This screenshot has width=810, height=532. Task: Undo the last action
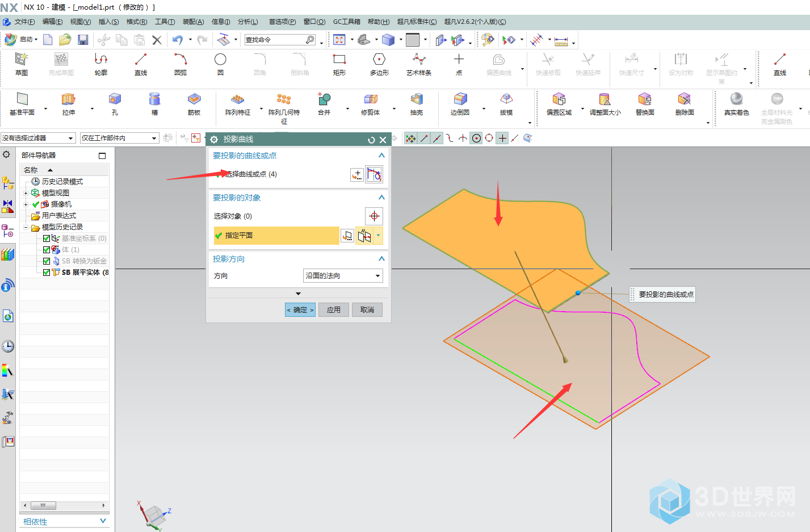click(x=178, y=40)
